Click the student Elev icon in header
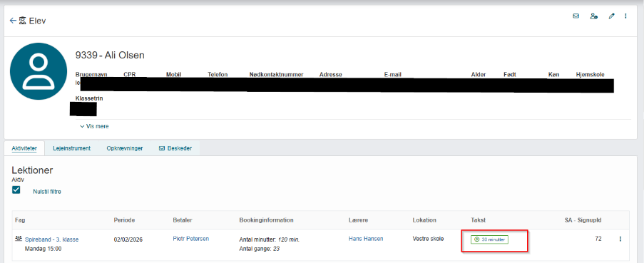This screenshot has height=263, width=644. click(23, 21)
